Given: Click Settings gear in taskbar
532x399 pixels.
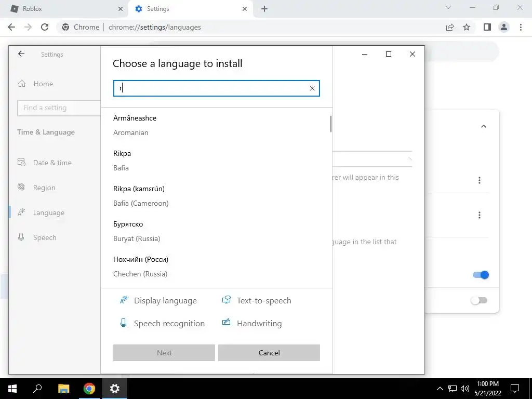Looking at the screenshot, I should pyautogui.click(x=115, y=389).
